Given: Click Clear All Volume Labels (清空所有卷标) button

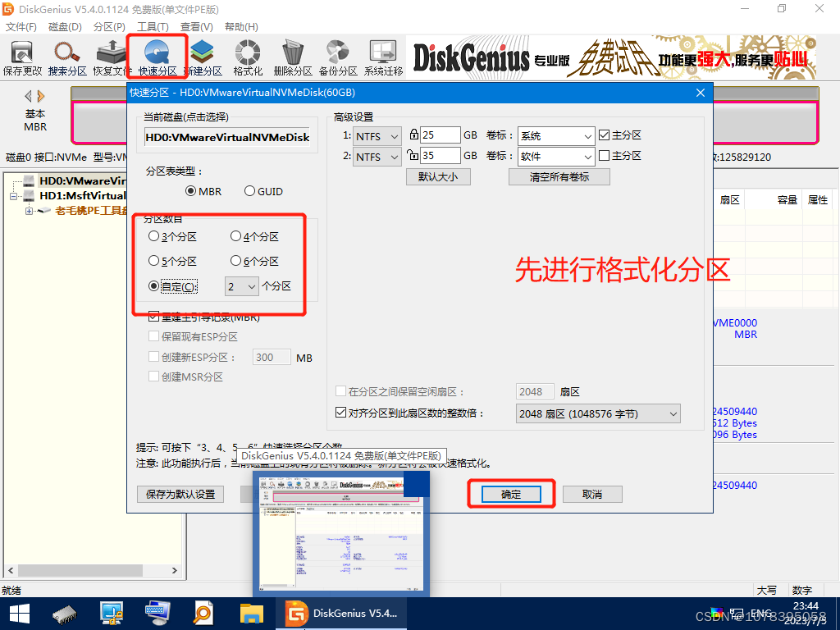Looking at the screenshot, I should (559, 177).
